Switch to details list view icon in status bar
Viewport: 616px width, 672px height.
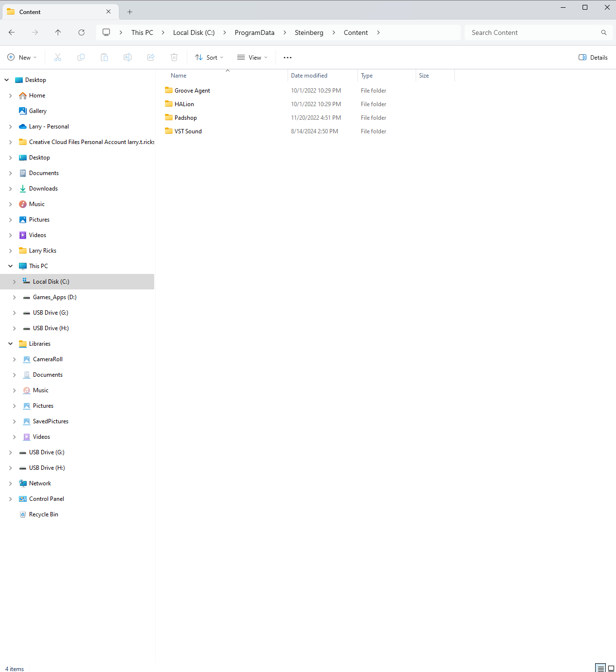pos(600,668)
